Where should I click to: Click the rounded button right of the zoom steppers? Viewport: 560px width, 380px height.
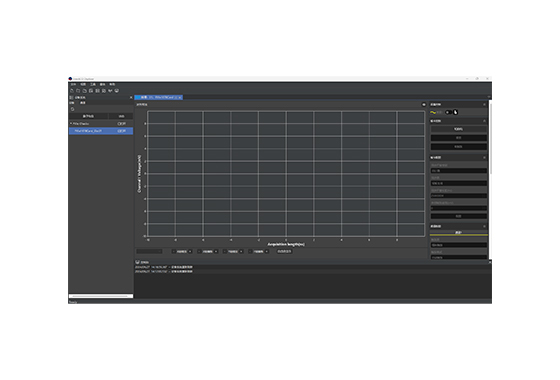point(284,251)
